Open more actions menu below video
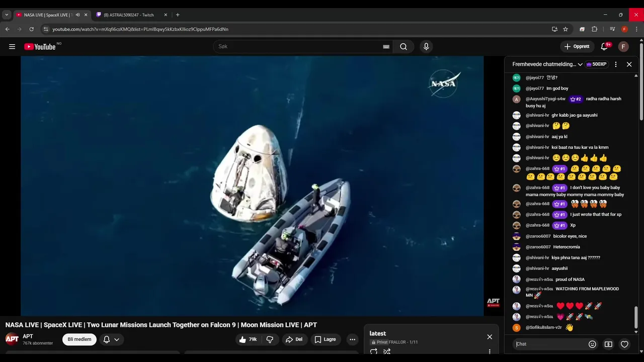Image resolution: width=644 pixels, height=362 pixels. 353,339
